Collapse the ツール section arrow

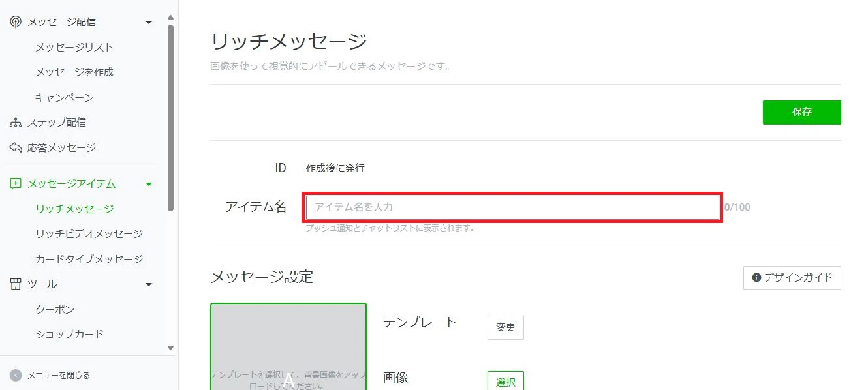(149, 285)
